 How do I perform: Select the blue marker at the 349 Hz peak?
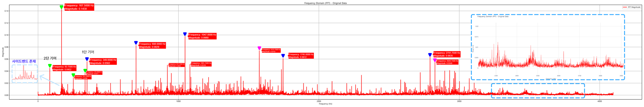click(87, 59)
